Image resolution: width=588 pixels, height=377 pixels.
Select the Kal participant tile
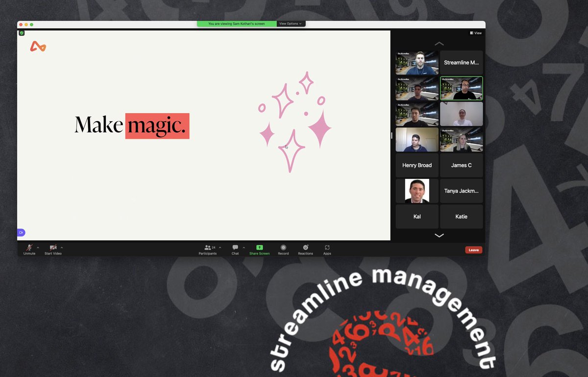(x=417, y=216)
